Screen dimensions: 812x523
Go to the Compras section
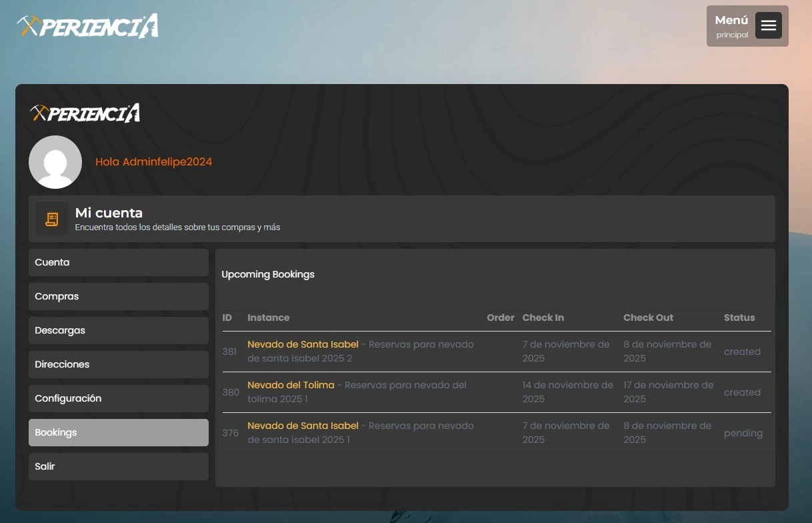118,296
